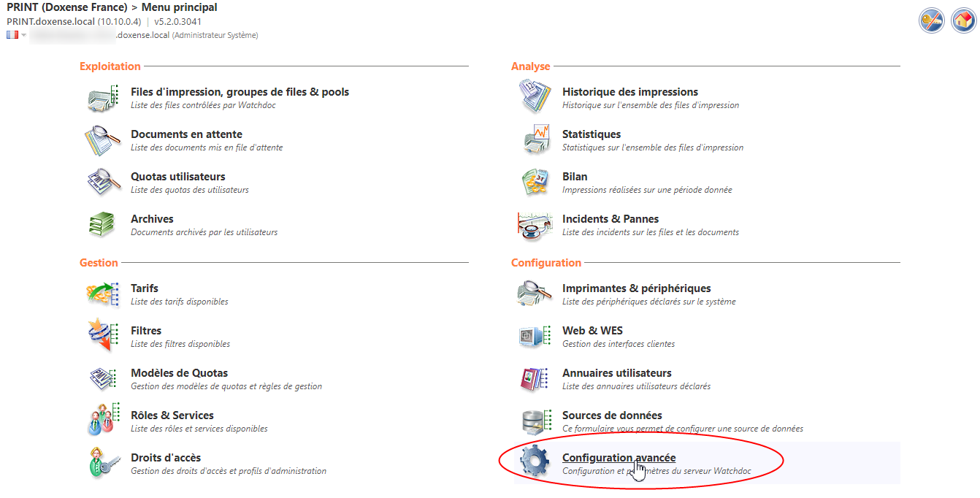Click the Filtres funnel icon

pyautogui.click(x=103, y=337)
